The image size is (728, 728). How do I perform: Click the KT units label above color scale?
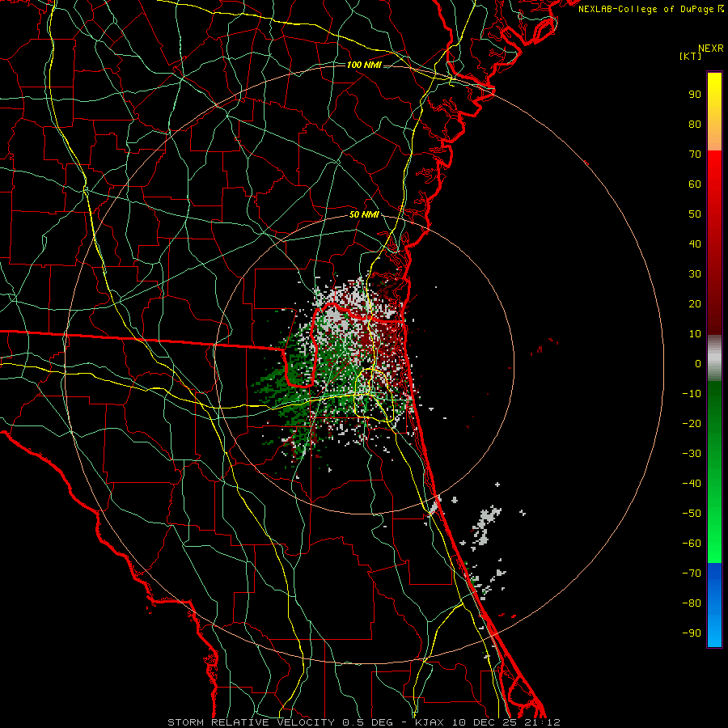tap(691, 56)
